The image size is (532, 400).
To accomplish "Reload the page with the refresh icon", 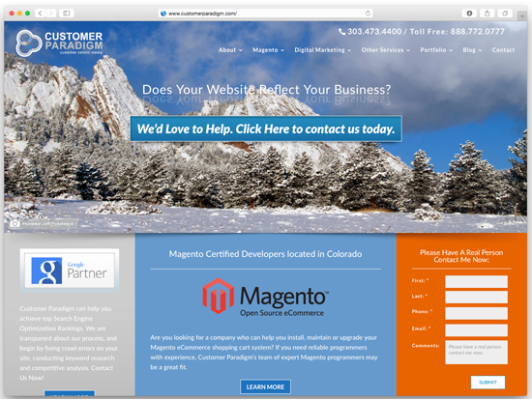I will 368,14.
